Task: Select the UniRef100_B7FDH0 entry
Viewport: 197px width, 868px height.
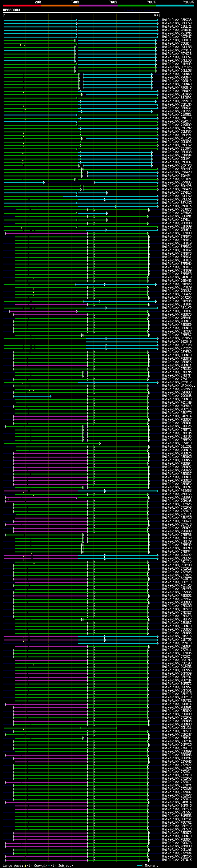Action: pos(176,264)
